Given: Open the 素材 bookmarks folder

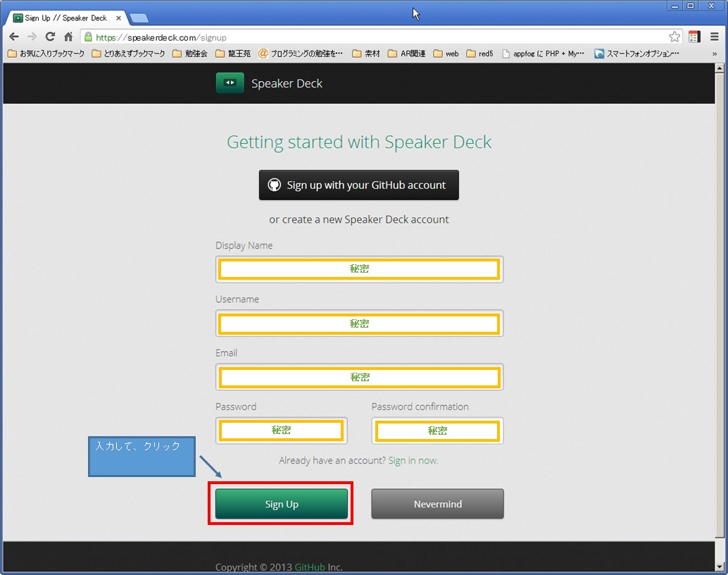Looking at the screenshot, I should (366, 54).
